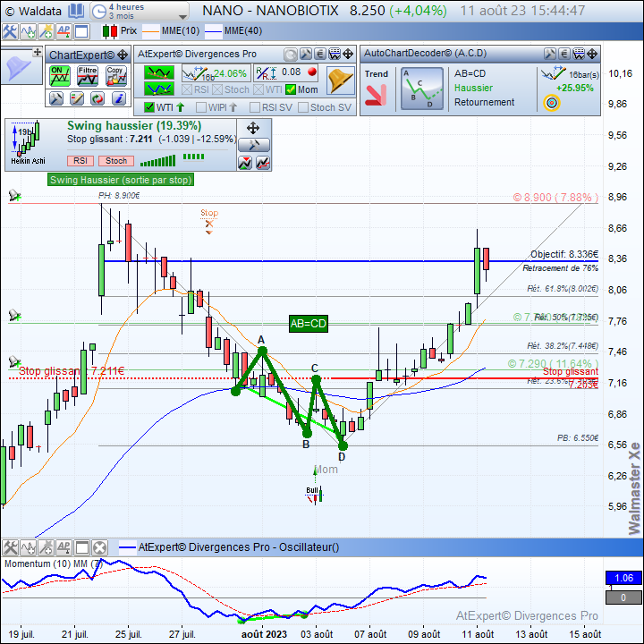Click the ChartExpert info icon
This screenshot has height=644, width=644.
coord(119,98)
